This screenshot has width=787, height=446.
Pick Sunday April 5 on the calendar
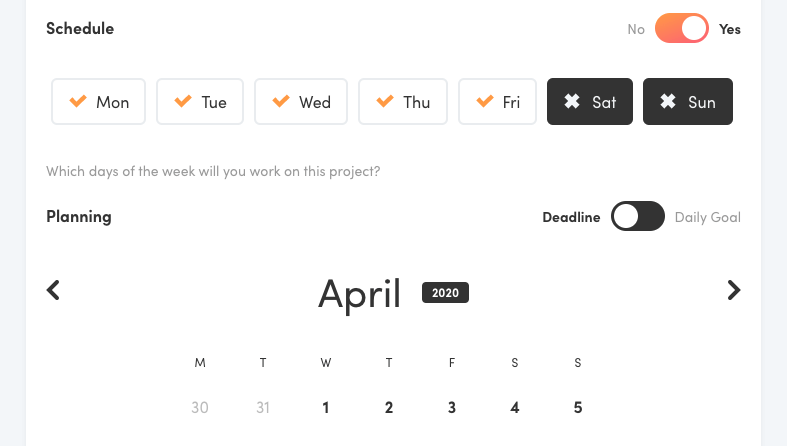[x=578, y=407]
